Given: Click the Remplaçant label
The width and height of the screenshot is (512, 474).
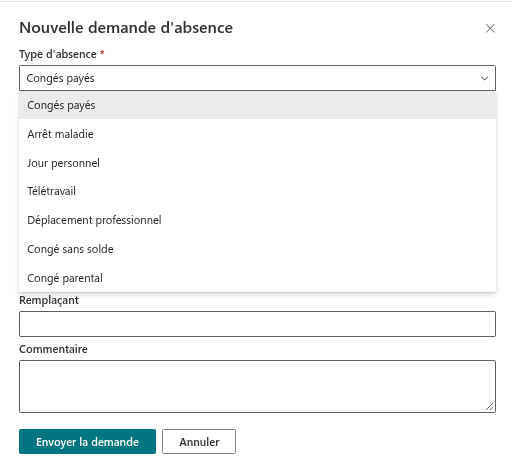Looking at the screenshot, I should (x=49, y=300).
